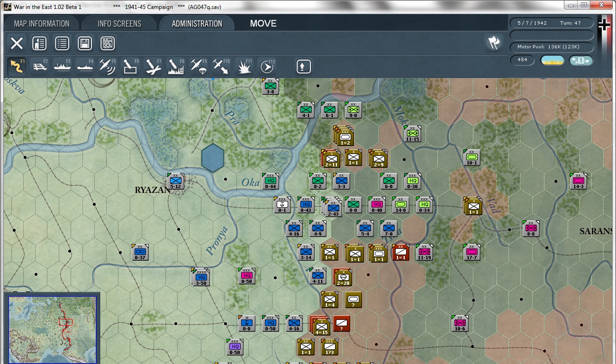The image size is (616, 364).
Task: Select the 0-37 blue unit counter
Action: click(x=140, y=252)
